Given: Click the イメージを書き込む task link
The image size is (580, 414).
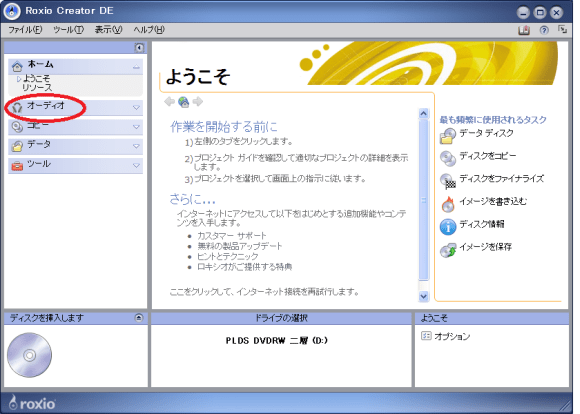Looking at the screenshot, I should tap(493, 201).
